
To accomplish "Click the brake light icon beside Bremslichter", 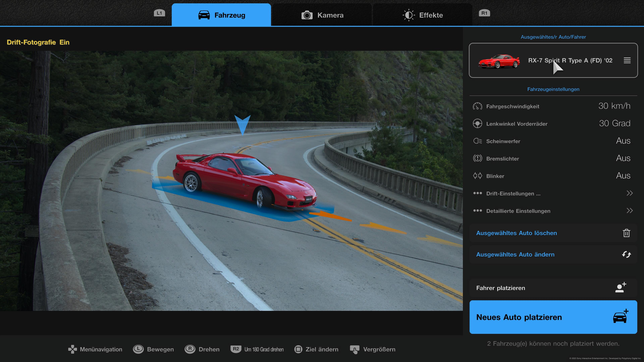I will point(477,158).
